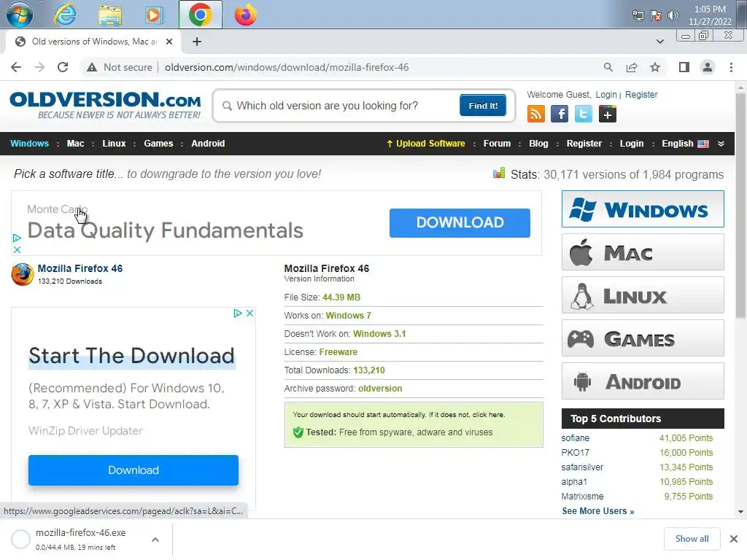
Task: Reload the oldversion.com page
Action: (63, 67)
